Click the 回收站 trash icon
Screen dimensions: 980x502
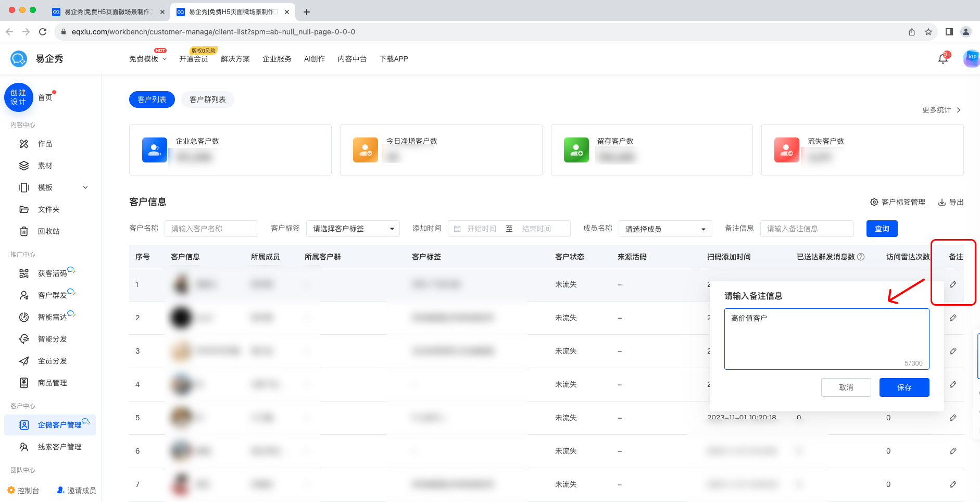(x=24, y=231)
